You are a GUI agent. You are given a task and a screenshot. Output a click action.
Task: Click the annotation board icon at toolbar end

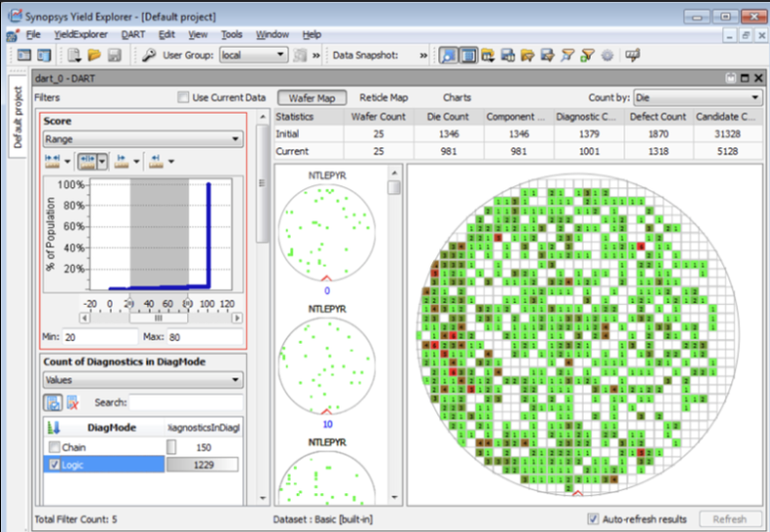633,55
